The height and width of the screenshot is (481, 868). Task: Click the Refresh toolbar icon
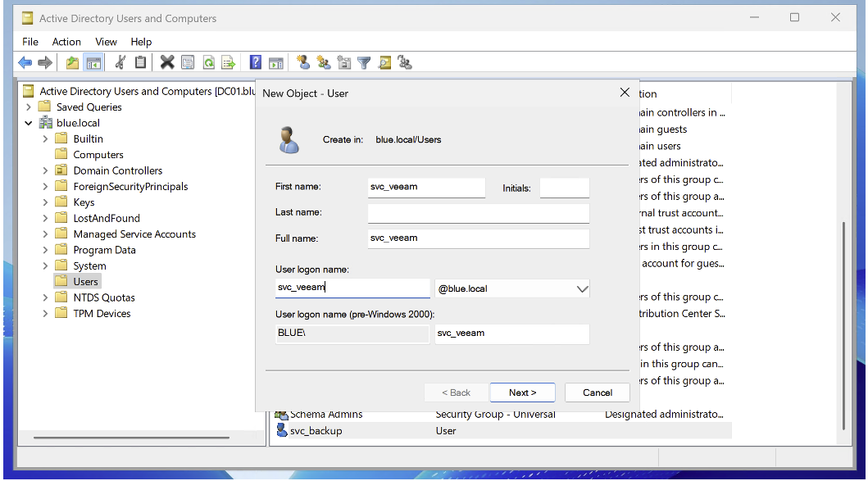208,62
